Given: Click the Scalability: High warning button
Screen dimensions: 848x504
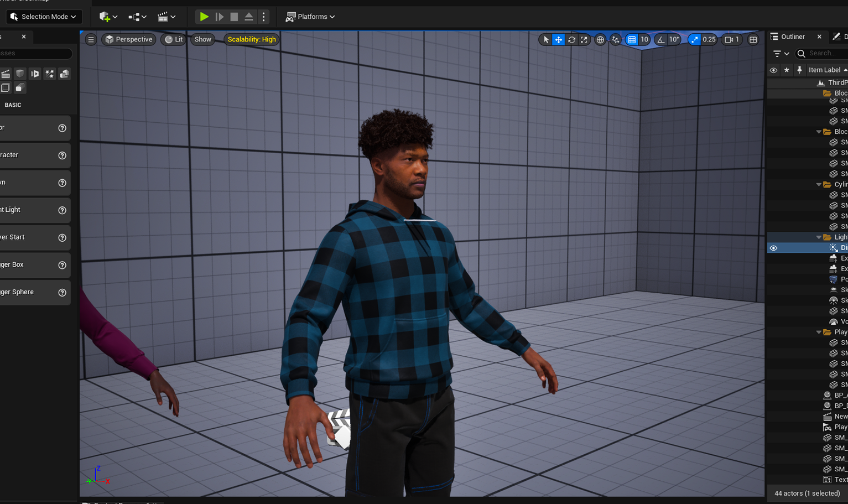Looking at the screenshot, I should 252,39.
